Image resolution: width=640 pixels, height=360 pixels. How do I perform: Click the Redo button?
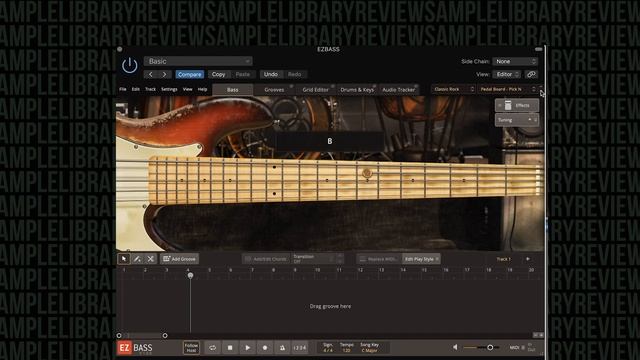(294, 74)
